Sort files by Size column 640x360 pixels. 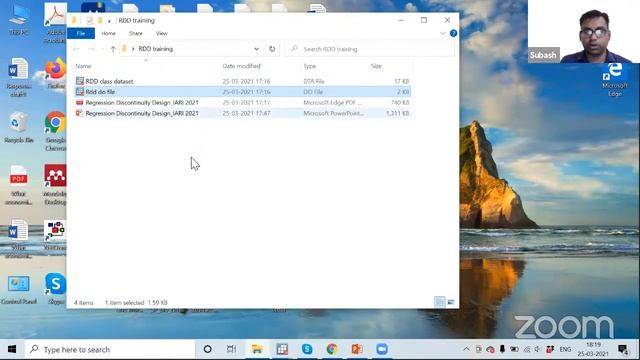[376, 66]
